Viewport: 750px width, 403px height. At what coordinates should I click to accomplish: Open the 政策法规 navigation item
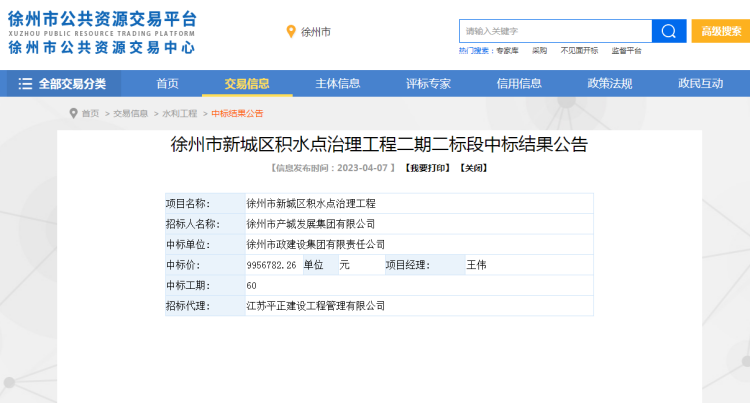click(x=610, y=84)
